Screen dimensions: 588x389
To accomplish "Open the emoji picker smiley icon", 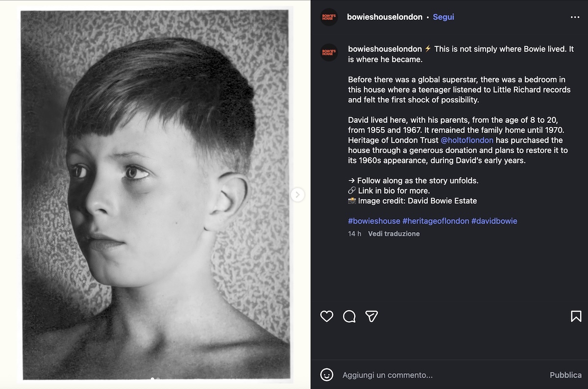I will click(x=327, y=375).
